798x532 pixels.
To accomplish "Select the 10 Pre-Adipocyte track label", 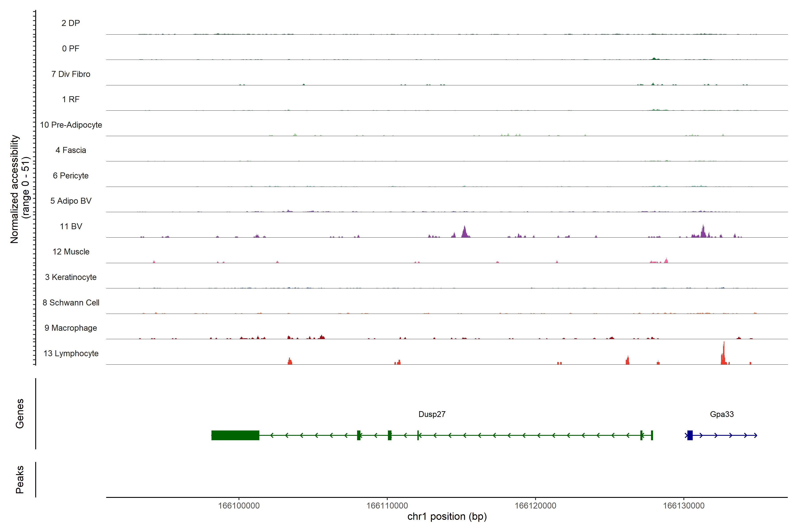I will click(x=71, y=125).
